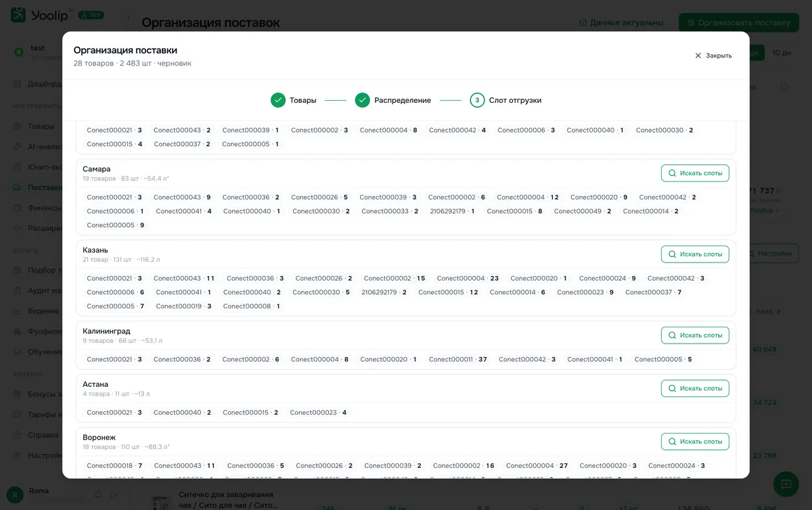This screenshot has width=812, height=510.
Task: Click the completed Распределение step checkmark
Action: click(362, 100)
